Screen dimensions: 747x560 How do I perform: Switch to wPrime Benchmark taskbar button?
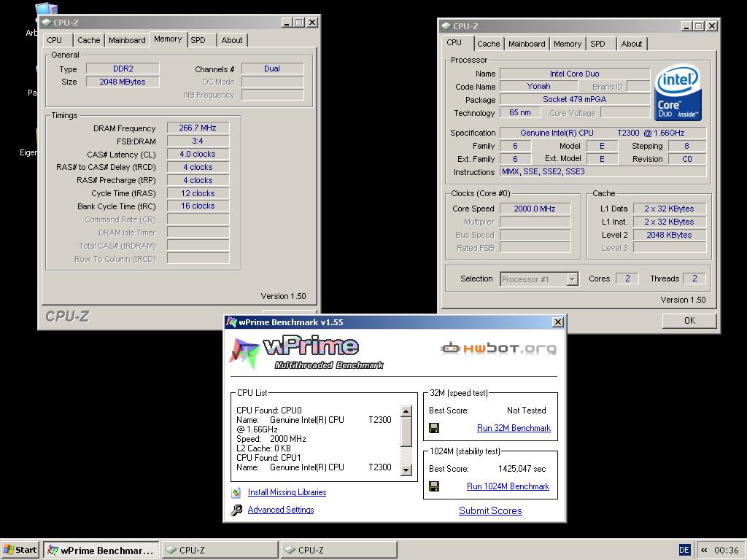coord(101,551)
